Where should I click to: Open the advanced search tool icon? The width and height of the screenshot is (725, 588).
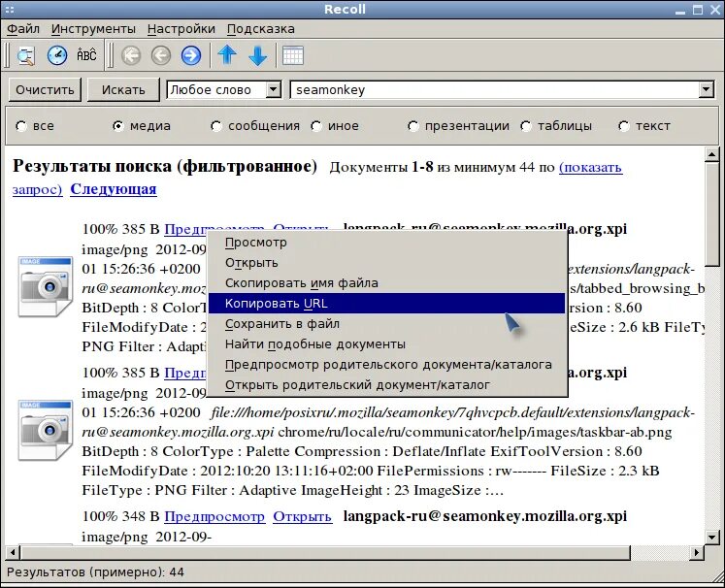coord(26,56)
